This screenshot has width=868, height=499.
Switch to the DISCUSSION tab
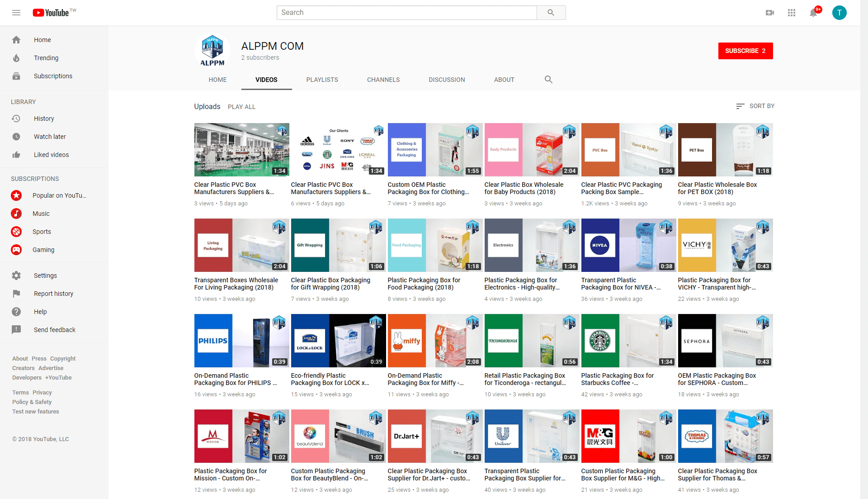tap(447, 80)
